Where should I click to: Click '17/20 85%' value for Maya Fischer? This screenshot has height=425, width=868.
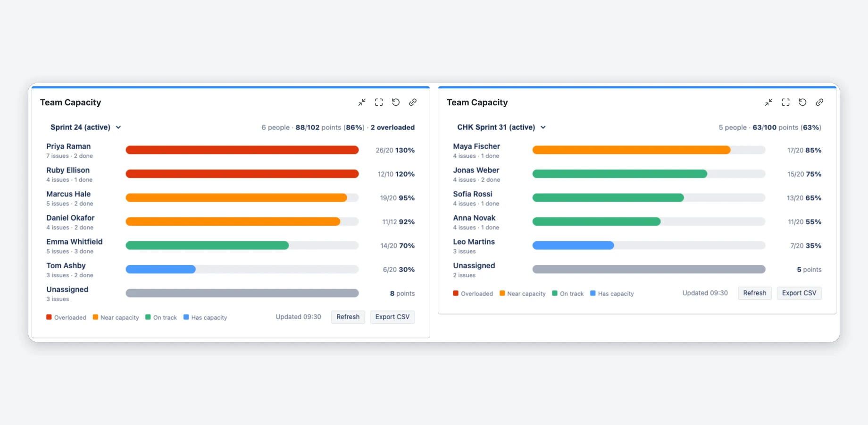click(804, 150)
